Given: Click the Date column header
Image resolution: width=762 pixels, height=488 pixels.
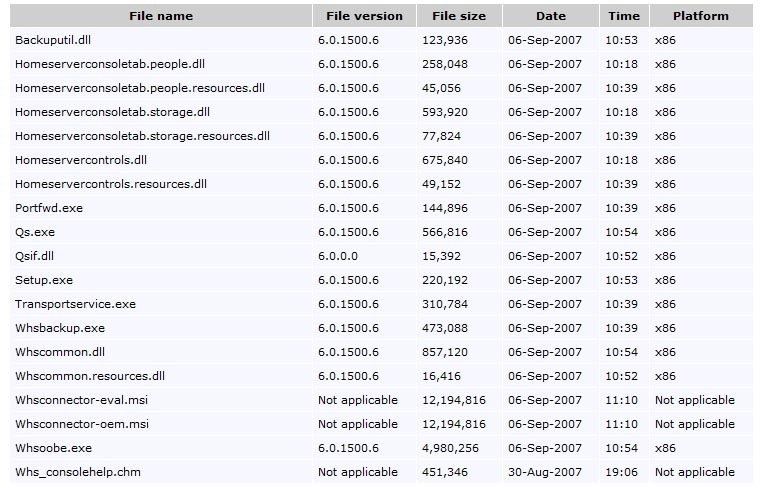Looking at the screenshot, I should click(551, 16).
